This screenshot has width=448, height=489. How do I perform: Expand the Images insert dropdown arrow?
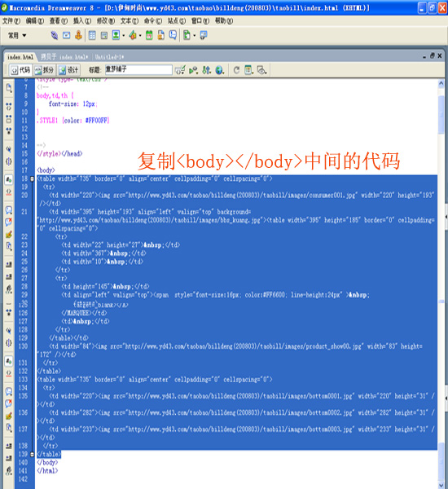tap(124, 36)
